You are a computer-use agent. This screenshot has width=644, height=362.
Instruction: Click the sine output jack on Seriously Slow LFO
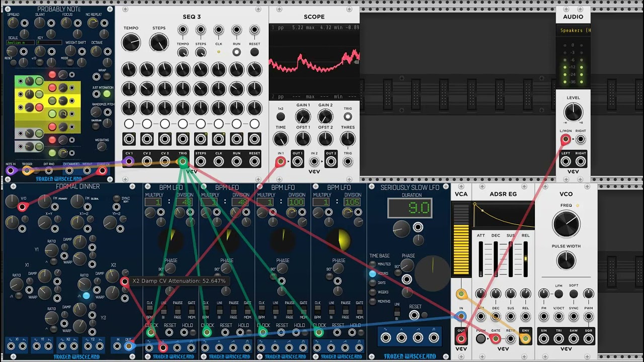point(386,338)
